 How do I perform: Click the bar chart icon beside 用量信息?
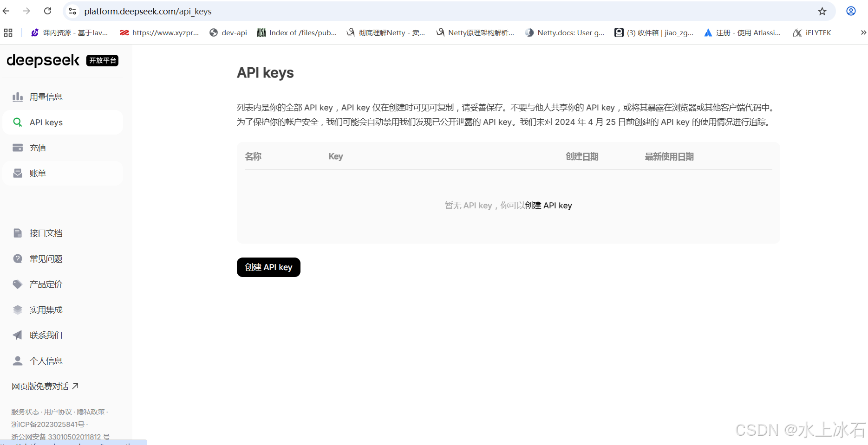(x=18, y=97)
